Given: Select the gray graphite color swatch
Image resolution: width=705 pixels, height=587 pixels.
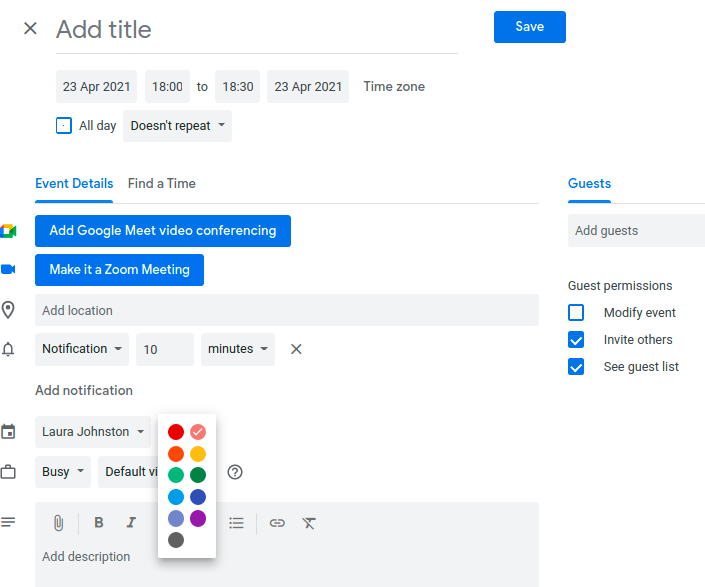Looking at the screenshot, I should (176, 540).
